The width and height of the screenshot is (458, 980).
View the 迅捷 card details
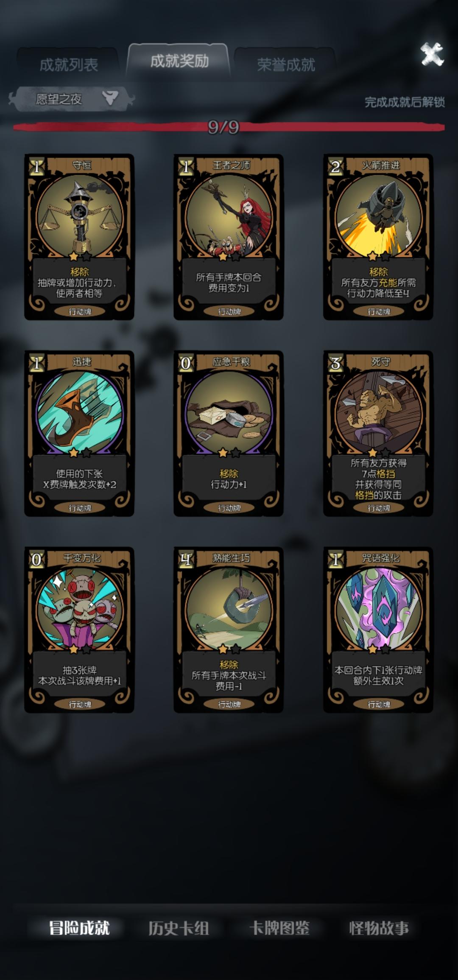coord(79,433)
